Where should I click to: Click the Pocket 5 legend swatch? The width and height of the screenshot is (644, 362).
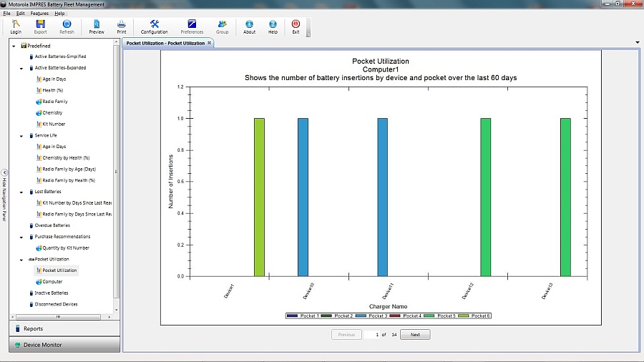point(429,315)
